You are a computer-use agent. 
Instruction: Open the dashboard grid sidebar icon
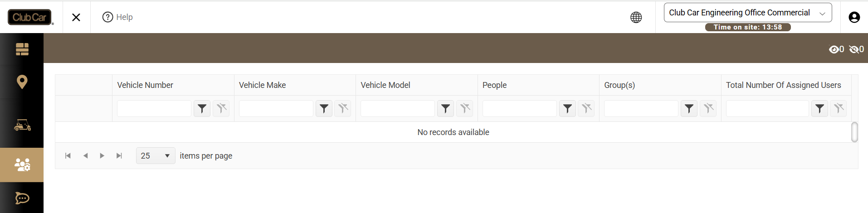pos(22,49)
